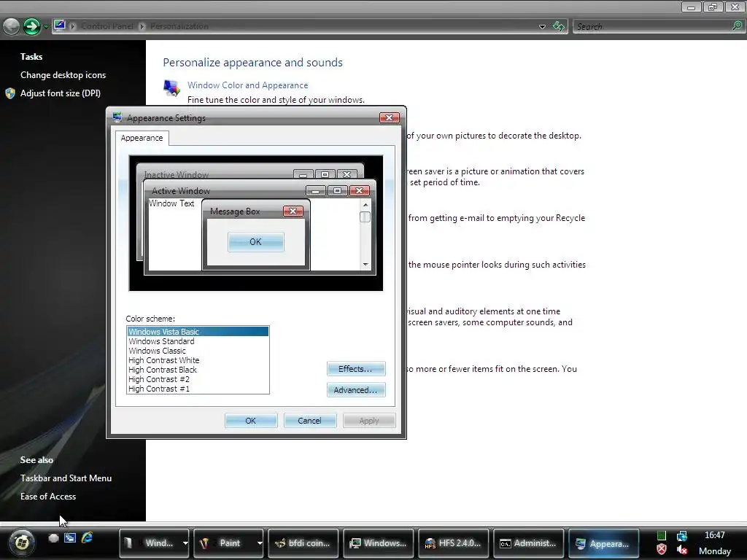Choose Windows Classic color scheme
Viewport: 747px width, 560px height.
coord(198,351)
